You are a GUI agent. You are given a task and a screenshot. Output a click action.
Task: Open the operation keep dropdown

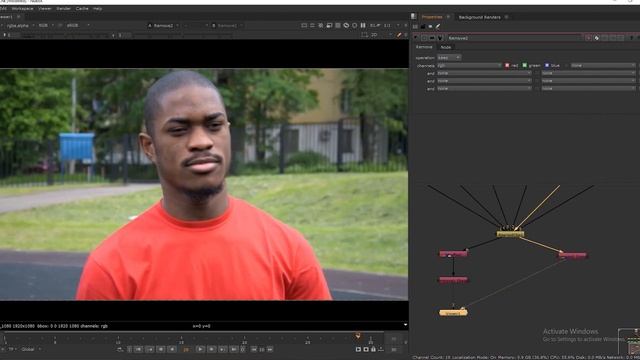(x=449, y=58)
